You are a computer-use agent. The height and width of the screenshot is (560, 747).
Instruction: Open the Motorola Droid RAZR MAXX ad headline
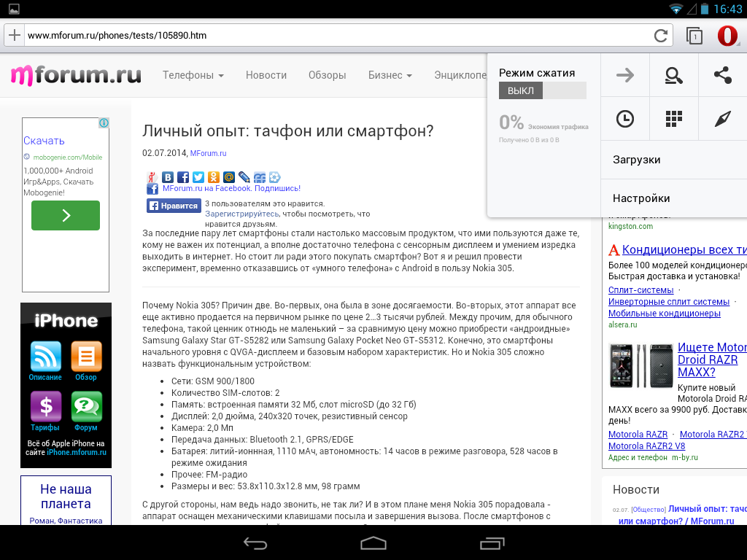712,359
